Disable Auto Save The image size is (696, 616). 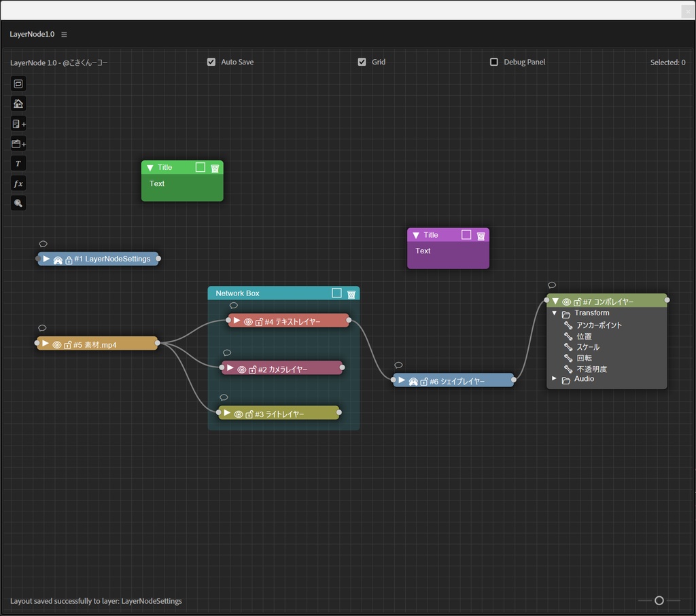tap(212, 62)
